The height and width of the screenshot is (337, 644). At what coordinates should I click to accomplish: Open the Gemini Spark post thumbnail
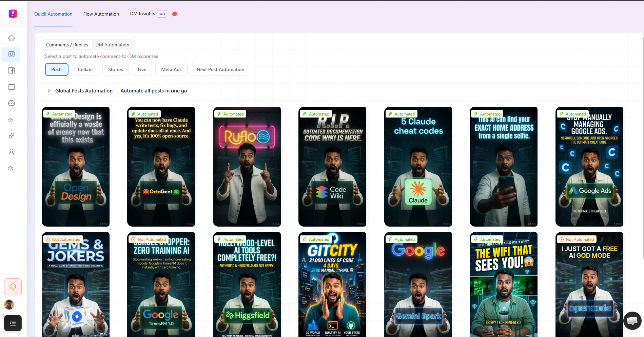[418, 285]
